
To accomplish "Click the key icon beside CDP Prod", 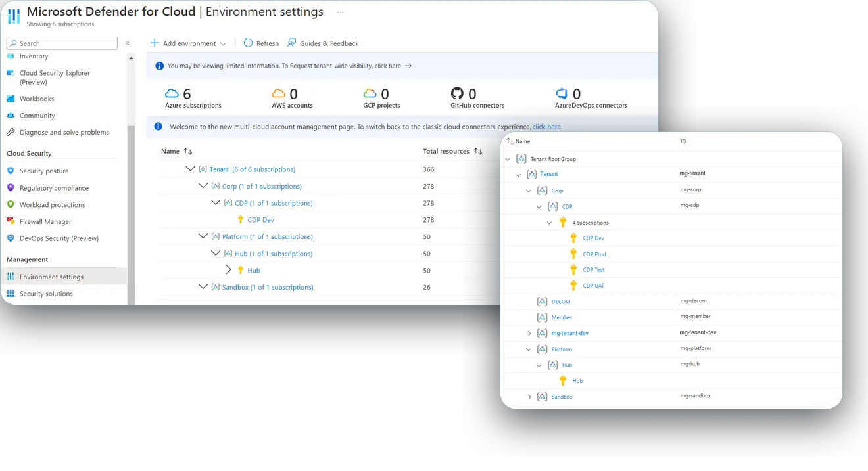I will point(573,254).
